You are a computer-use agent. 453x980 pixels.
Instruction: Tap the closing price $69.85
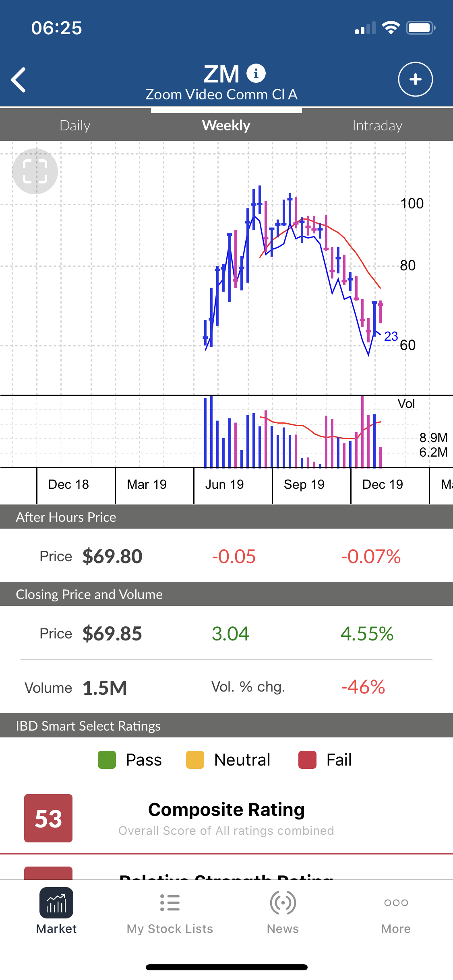(112, 634)
